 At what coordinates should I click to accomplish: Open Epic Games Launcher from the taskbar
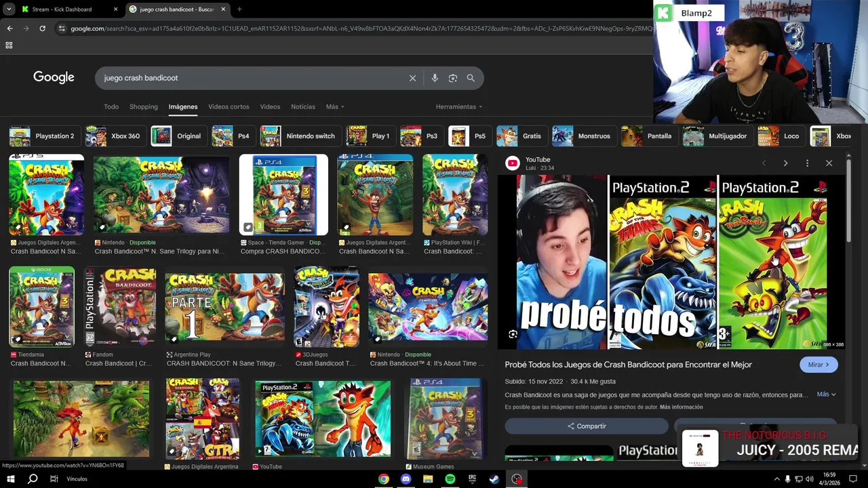[x=472, y=479]
